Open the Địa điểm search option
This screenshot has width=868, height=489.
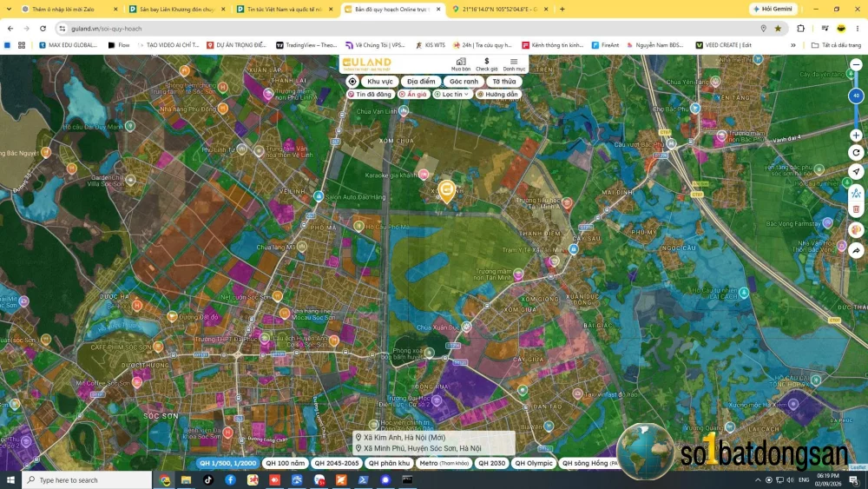tap(421, 82)
